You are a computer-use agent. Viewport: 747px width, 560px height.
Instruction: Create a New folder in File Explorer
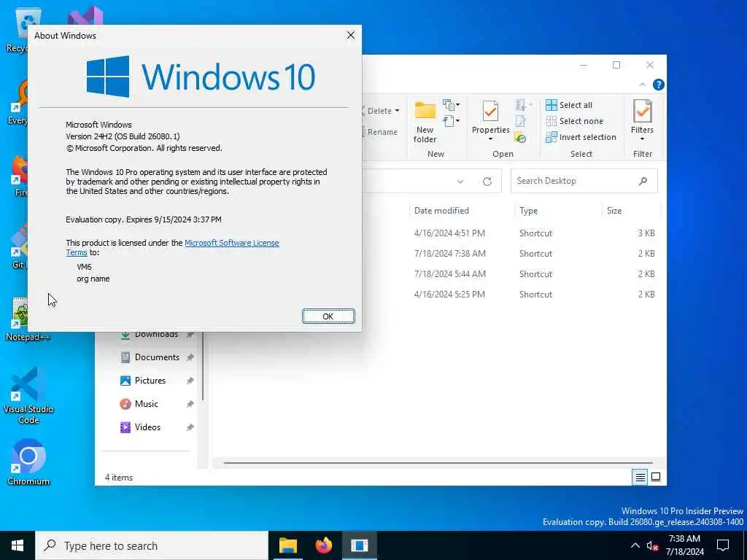(x=425, y=122)
